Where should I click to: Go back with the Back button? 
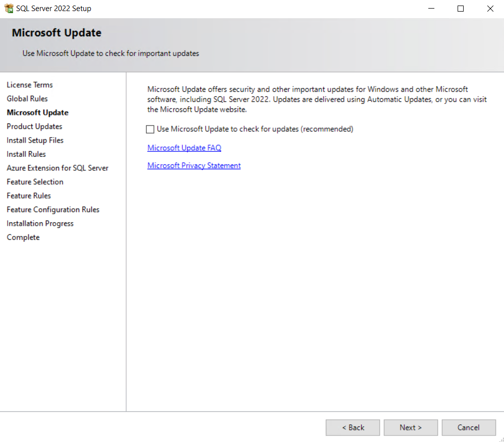pos(352,427)
